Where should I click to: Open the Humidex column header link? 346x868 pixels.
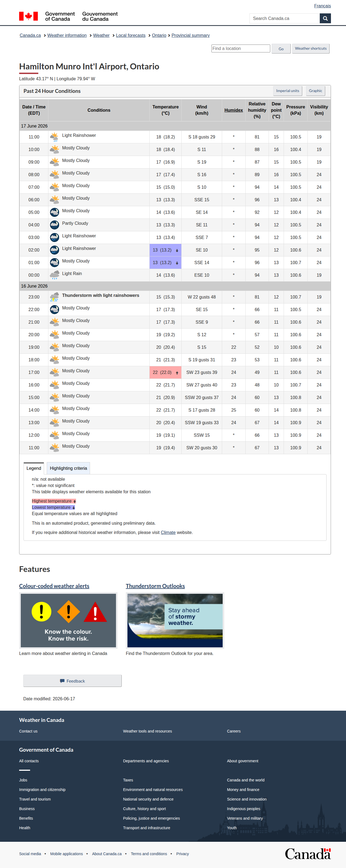tap(234, 110)
